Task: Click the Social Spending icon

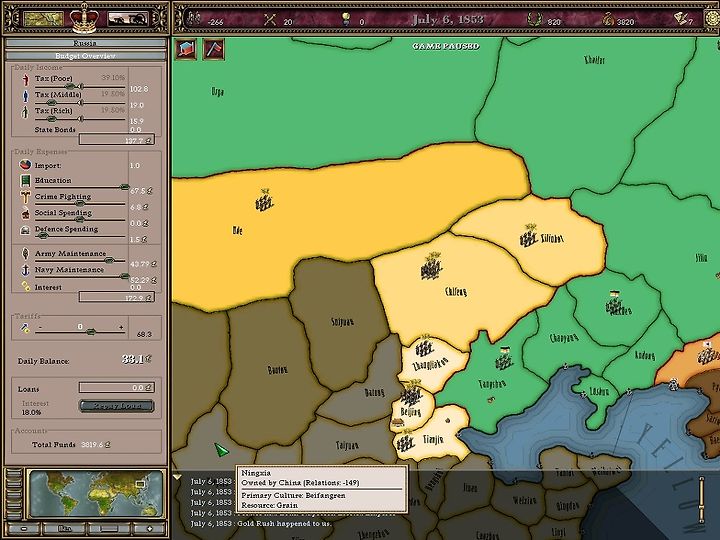Action: tap(25, 213)
